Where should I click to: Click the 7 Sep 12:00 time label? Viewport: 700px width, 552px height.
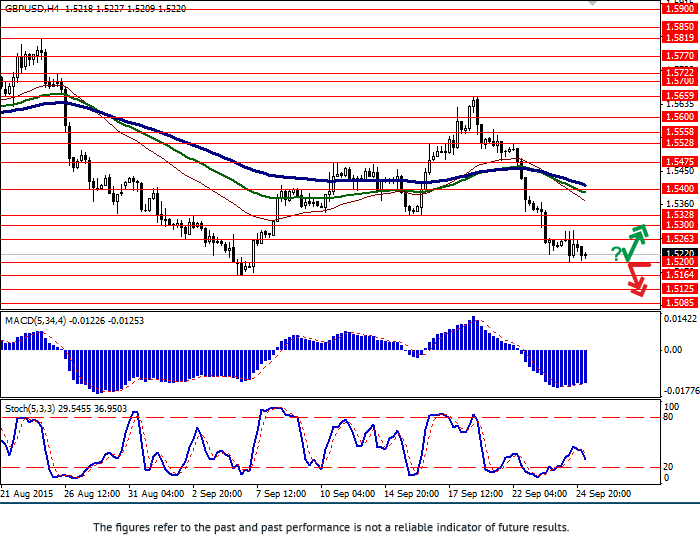click(x=281, y=494)
